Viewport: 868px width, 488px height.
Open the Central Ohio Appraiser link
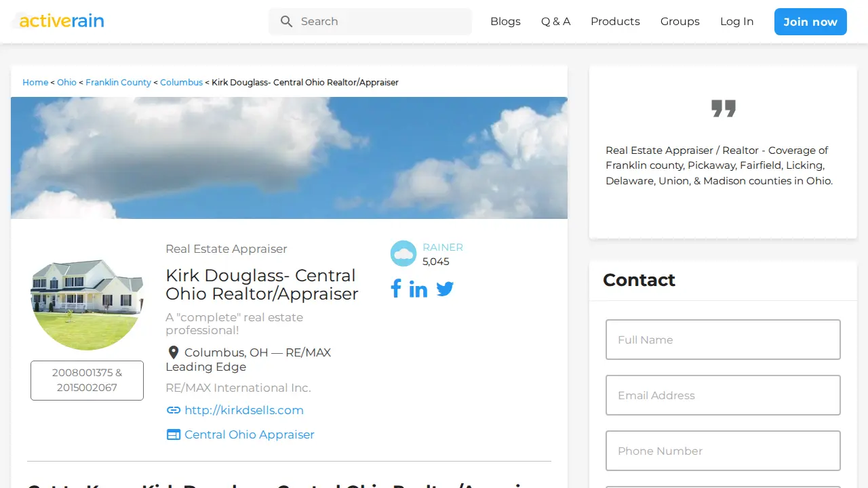coord(250,434)
